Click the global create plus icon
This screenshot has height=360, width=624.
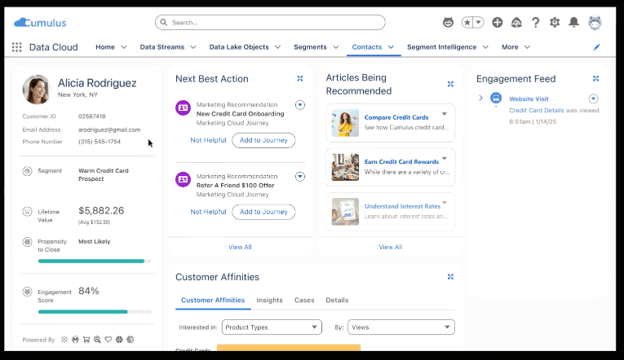click(x=497, y=22)
